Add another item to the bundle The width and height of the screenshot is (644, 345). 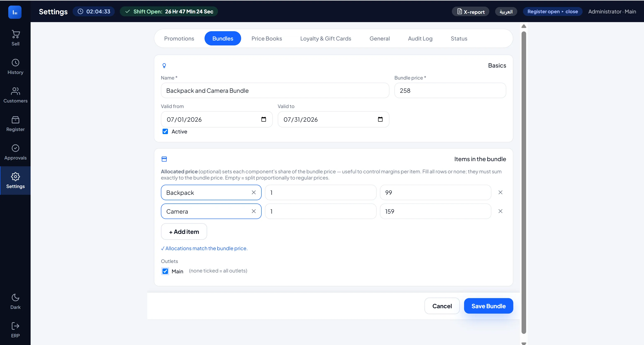[x=184, y=232]
